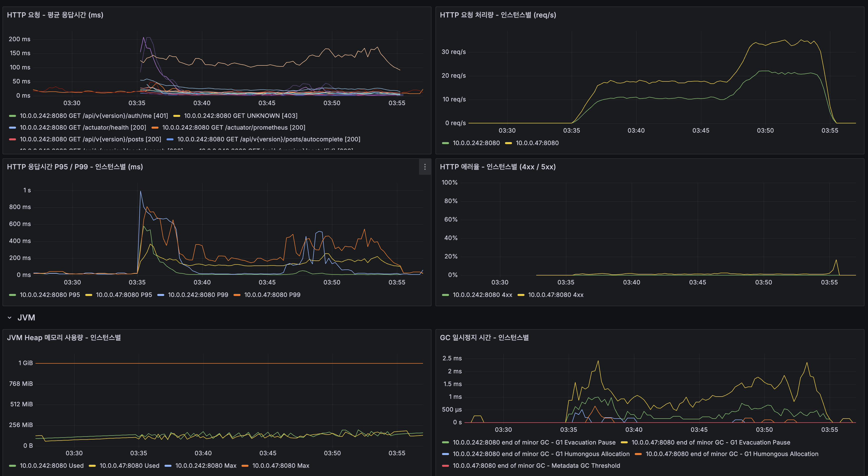Click red color marker for Metadata GC Threshold

tap(445, 466)
